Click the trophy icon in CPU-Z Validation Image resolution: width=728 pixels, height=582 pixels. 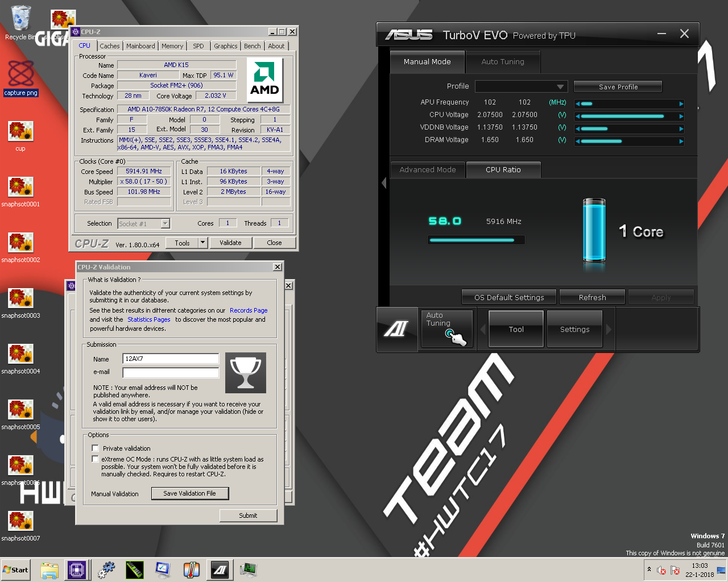click(246, 372)
